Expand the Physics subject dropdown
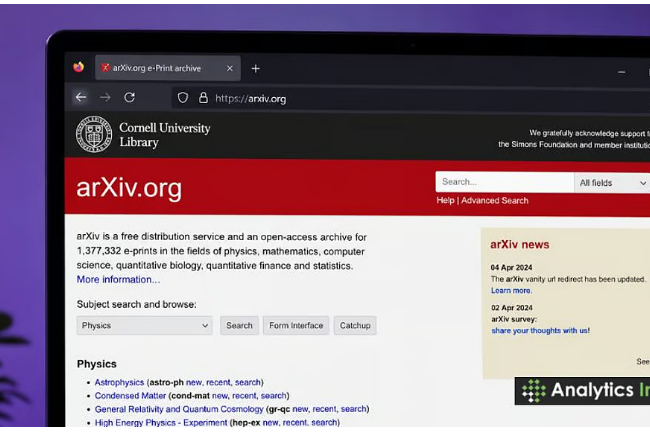The width and height of the screenshot is (650, 434). [x=144, y=325]
